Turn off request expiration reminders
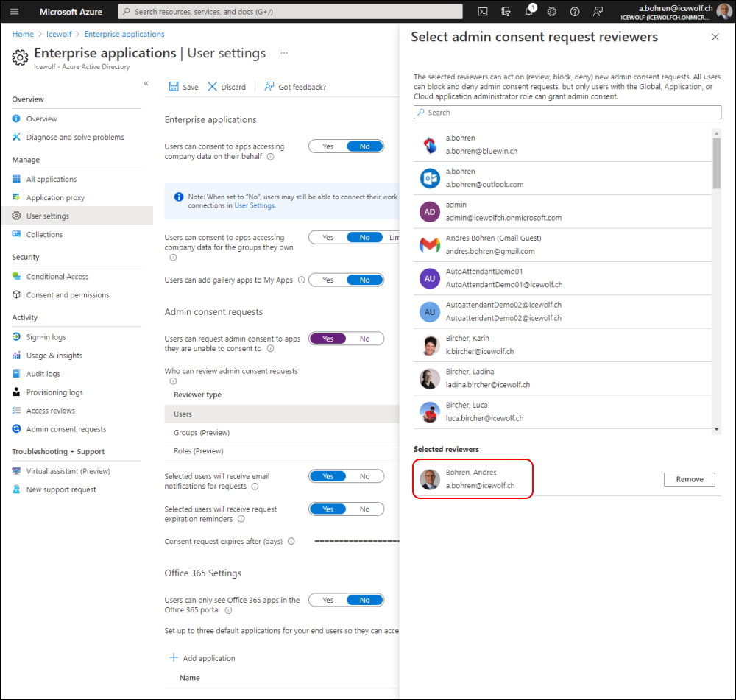The image size is (736, 700). pos(365,509)
